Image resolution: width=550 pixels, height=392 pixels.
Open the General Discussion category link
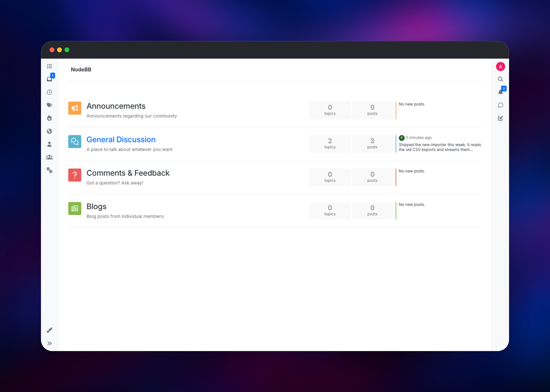click(x=121, y=140)
